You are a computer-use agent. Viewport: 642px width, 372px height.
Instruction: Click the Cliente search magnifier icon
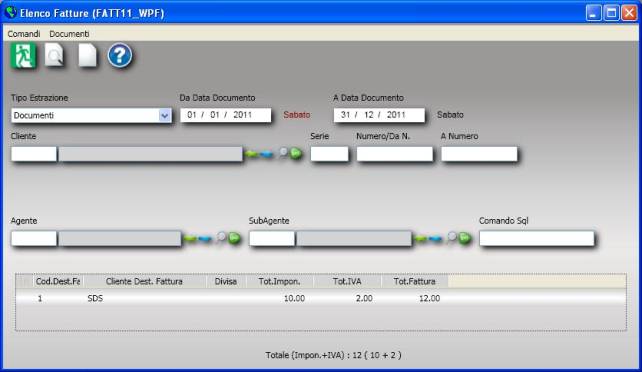[283, 153]
